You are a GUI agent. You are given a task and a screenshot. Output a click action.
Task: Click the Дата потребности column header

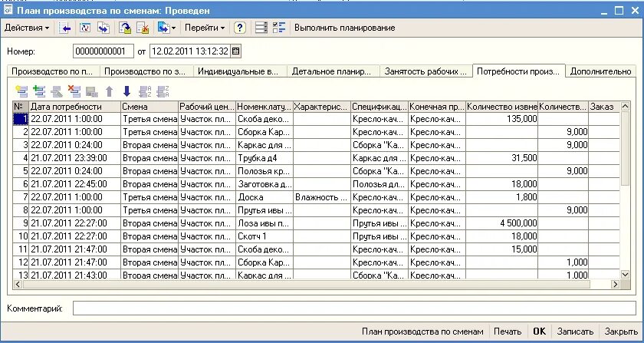tap(75, 107)
